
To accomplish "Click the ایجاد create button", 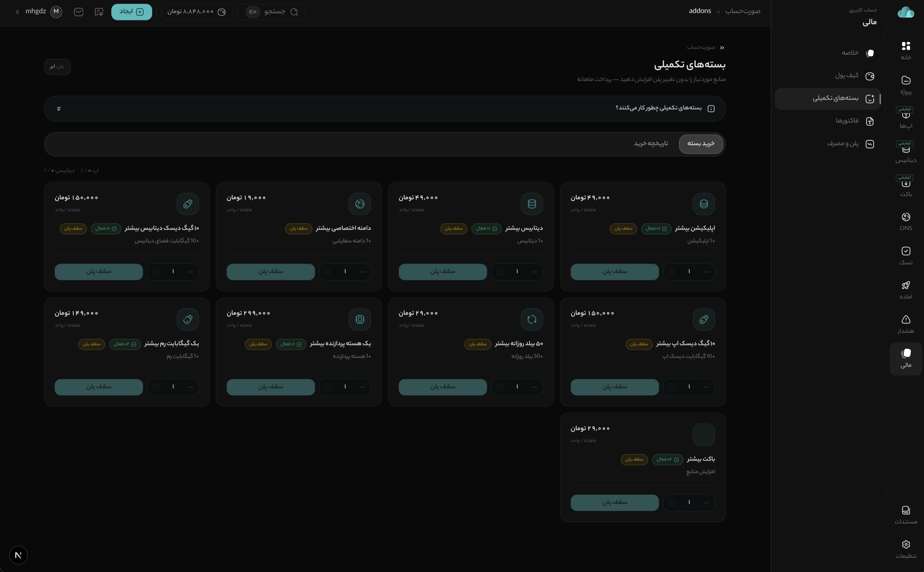I will tap(132, 12).
